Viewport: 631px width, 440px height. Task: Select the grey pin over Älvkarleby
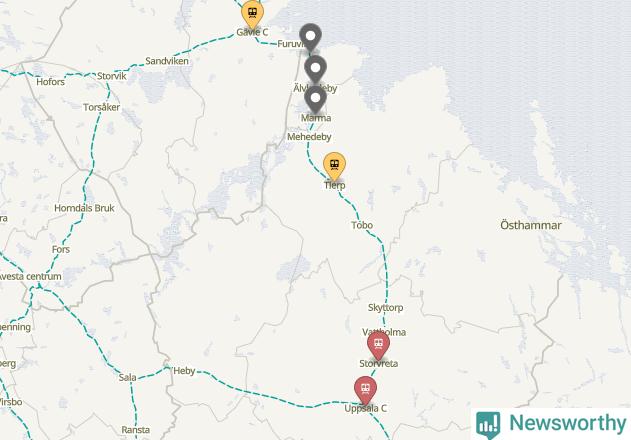coord(315,69)
